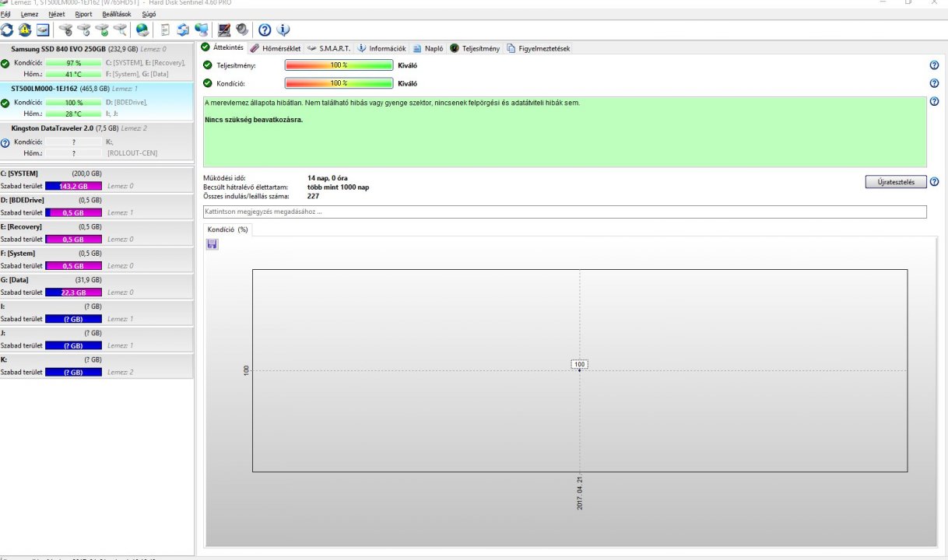Click Samsung SSD 97 % condition bar

73,63
